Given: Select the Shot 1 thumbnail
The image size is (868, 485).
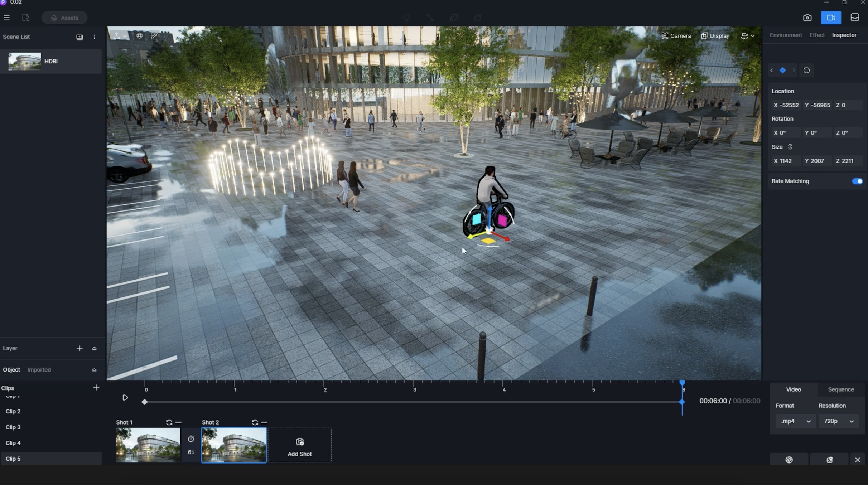Looking at the screenshot, I should (x=148, y=445).
